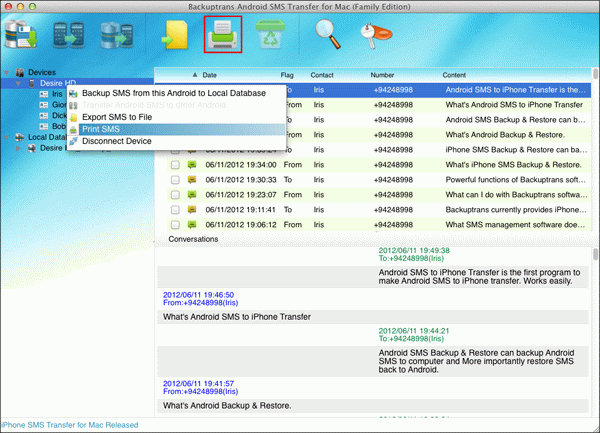600x433 pixels.
Task: Click the message bubble icon for 19:06:12 row
Action: (192, 224)
